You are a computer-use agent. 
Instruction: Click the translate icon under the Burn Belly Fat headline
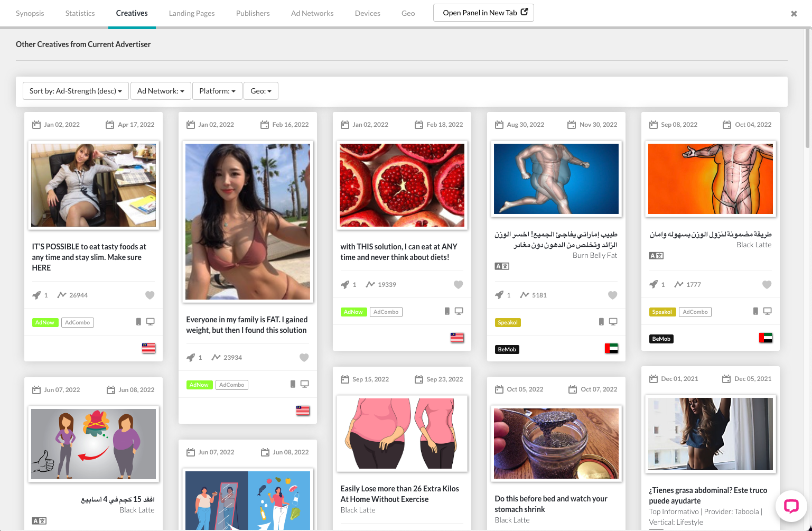501,266
